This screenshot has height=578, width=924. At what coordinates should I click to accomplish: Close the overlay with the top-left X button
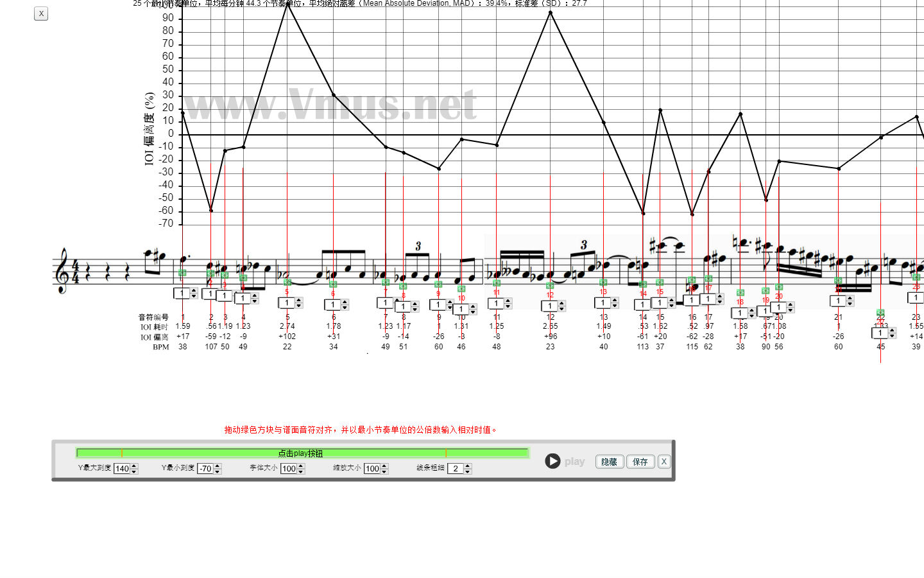point(41,13)
